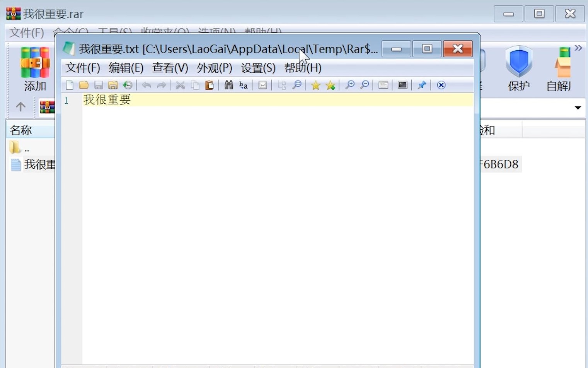Click the yellow star favorites icon
Viewport: 588px width, 368px height.
(x=316, y=85)
